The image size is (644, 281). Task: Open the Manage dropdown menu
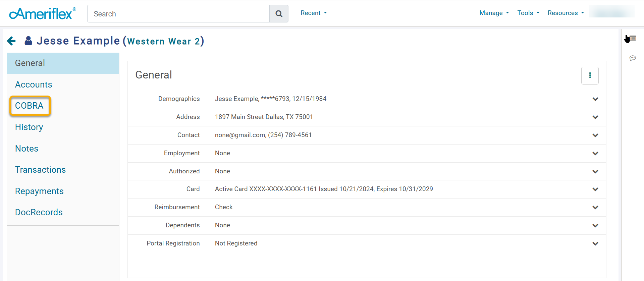click(494, 13)
